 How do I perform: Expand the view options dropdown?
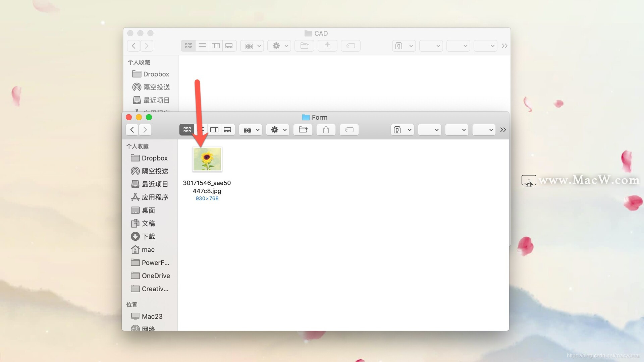(x=250, y=129)
